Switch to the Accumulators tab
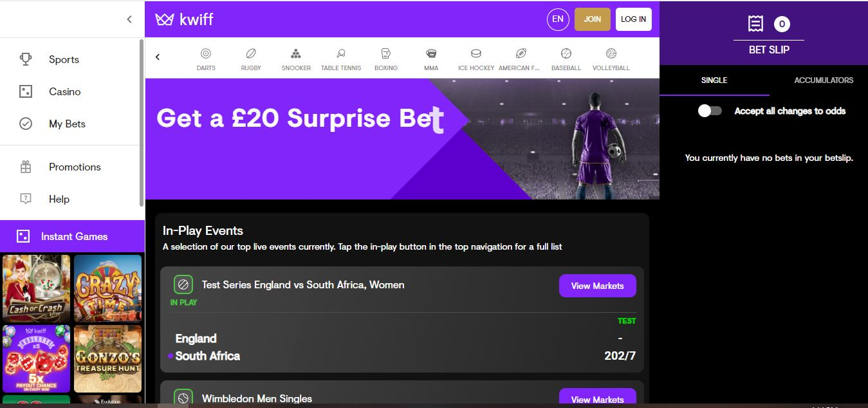Image resolution: width=868 pixels, height=408 pixels. (824, 80)
